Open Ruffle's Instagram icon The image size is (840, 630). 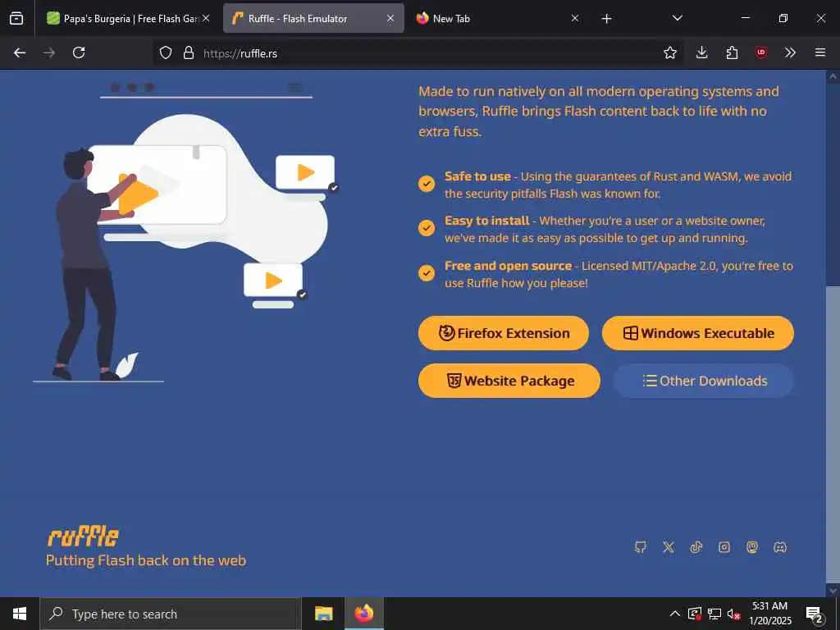pyautogui.click(x=724, y=547)
